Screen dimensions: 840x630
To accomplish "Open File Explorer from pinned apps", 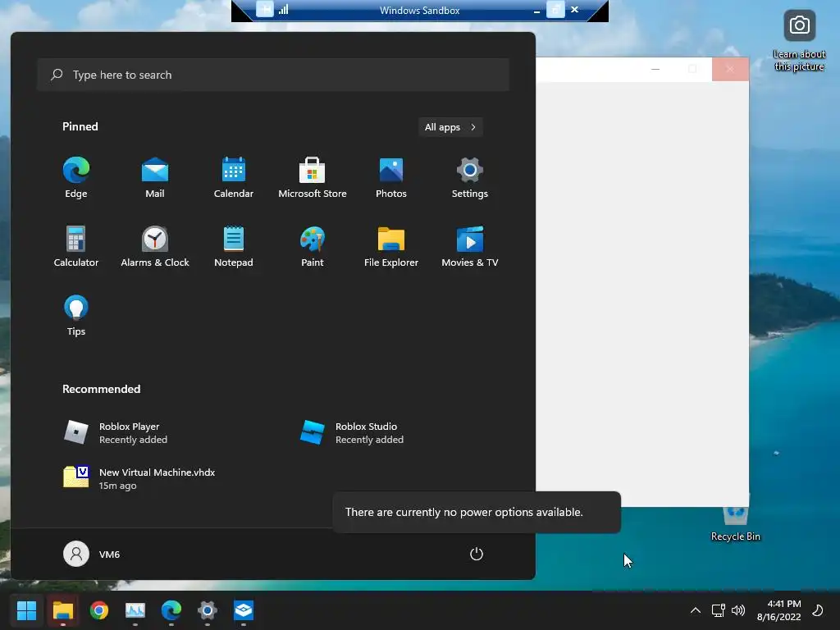I will (x=391, y=246).
